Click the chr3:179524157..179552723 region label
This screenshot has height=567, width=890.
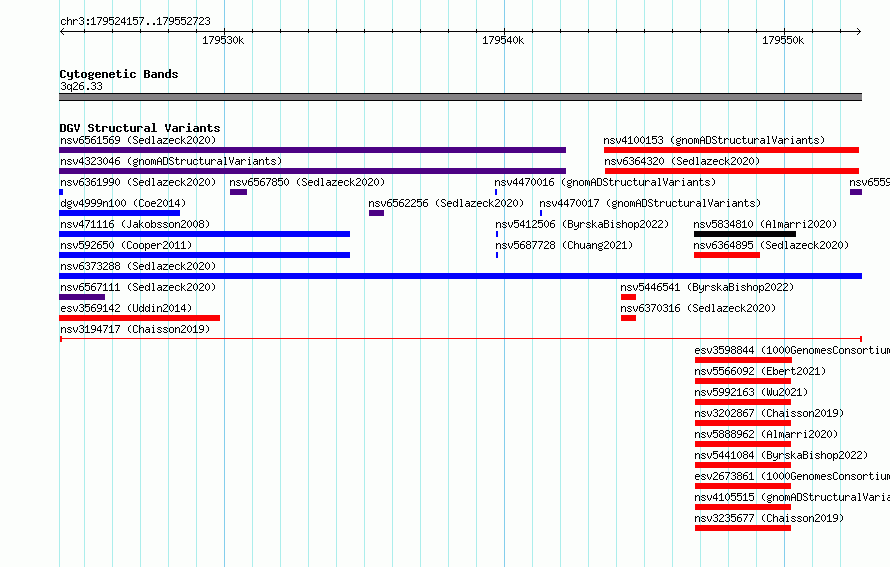pyautogui.click(x=135, y=21)
